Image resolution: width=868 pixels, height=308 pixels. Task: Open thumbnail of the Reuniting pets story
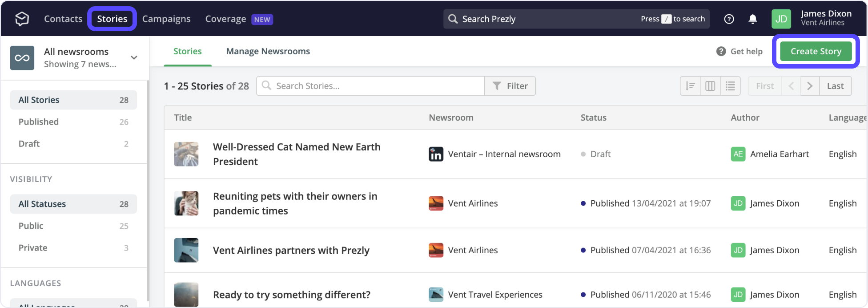[186, 203]
